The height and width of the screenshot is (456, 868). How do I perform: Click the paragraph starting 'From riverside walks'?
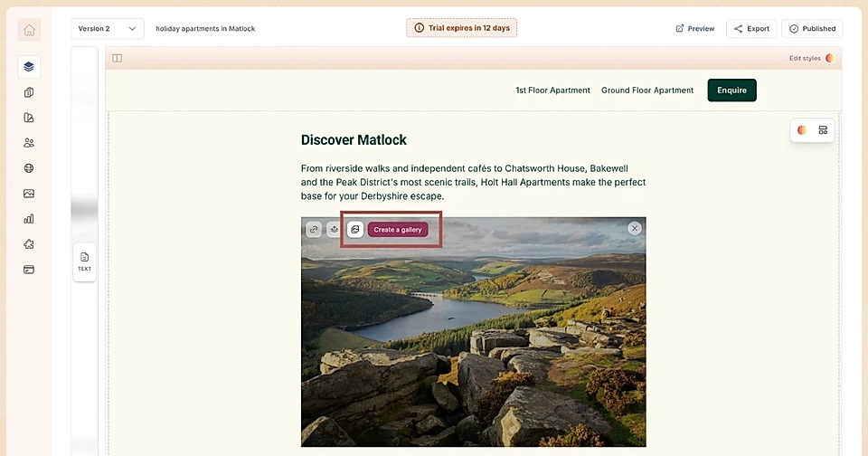[473, 182]
